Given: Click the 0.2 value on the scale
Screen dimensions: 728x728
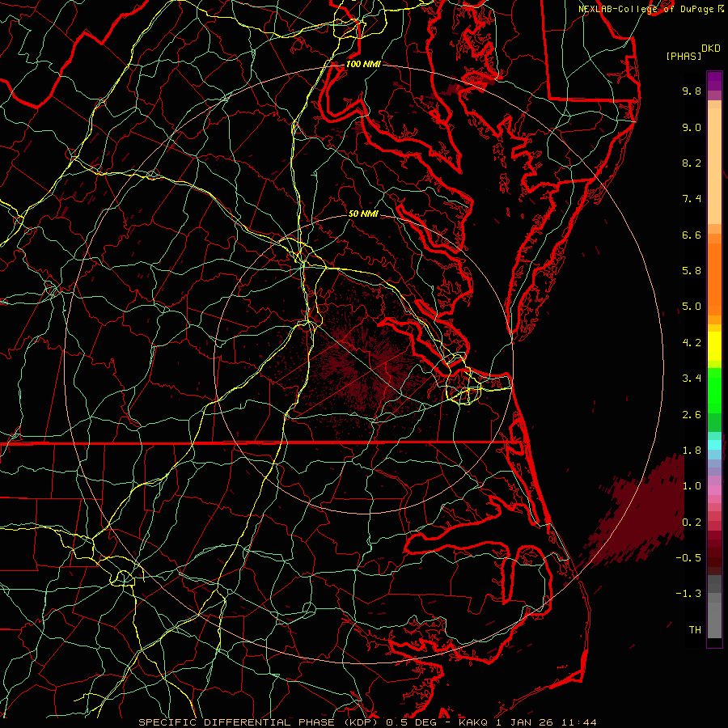Looking at the screenshot, I should click(x=692, y=523).
